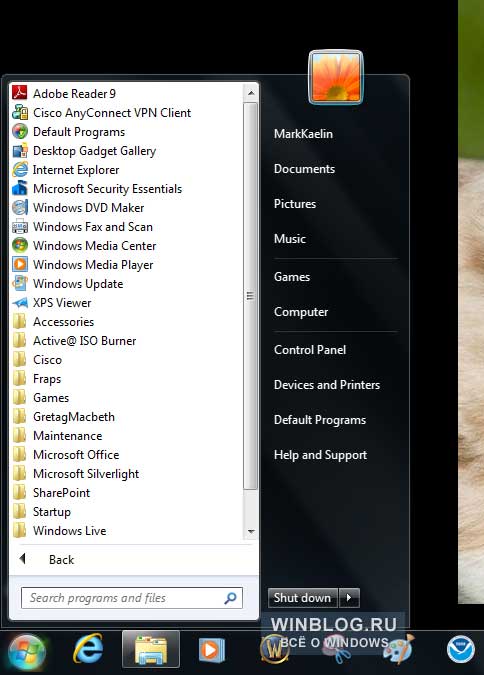Launch World of Warcraft taskbar icon
The width and height of the screenshot is (484, 675).
point(274,650)
